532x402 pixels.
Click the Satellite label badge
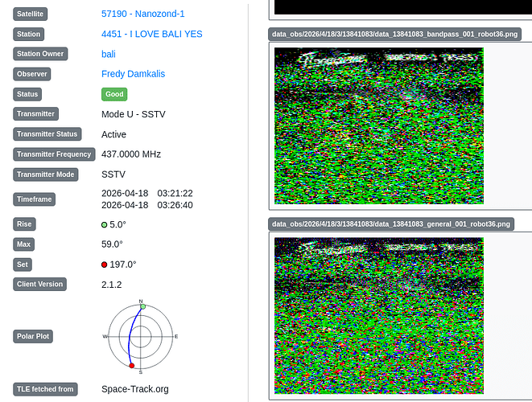(31, 14)
